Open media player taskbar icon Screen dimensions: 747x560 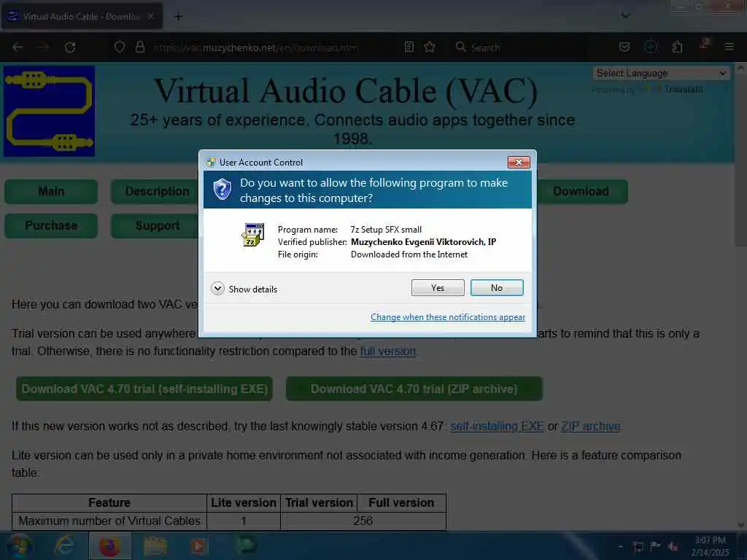198,545
